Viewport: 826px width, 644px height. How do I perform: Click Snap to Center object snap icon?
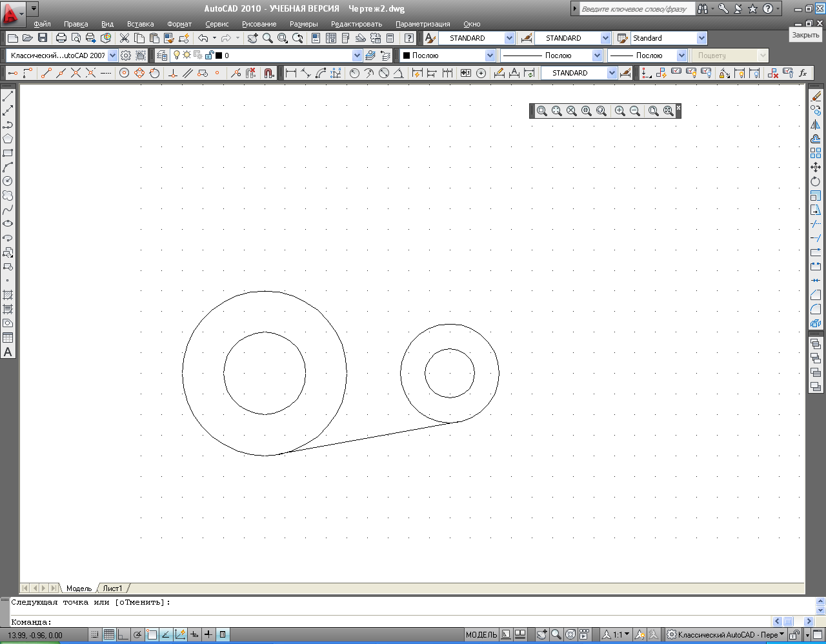pyautogui.click(x=125, y=73)
